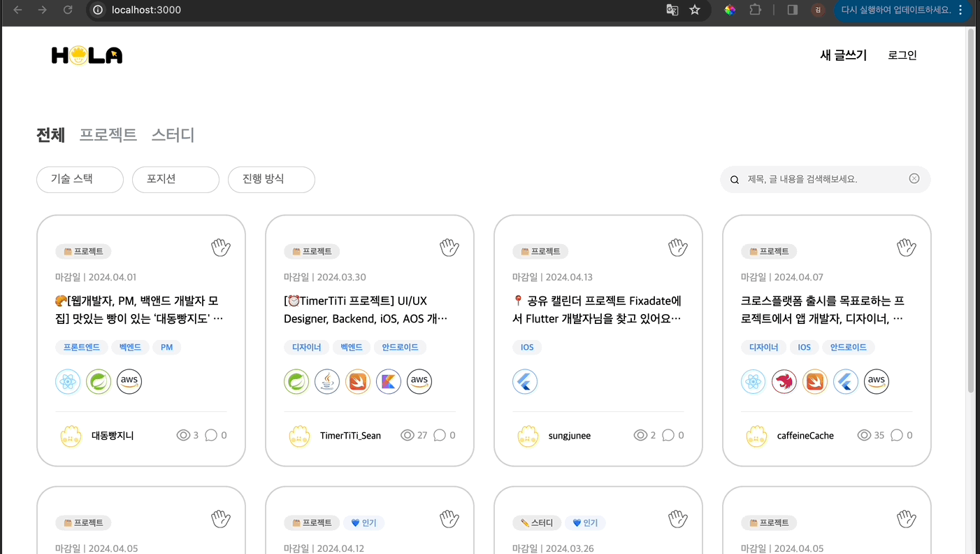Click the Kotlin icon on TimerTiTi_Sean's card

click(x=389, y=382)
